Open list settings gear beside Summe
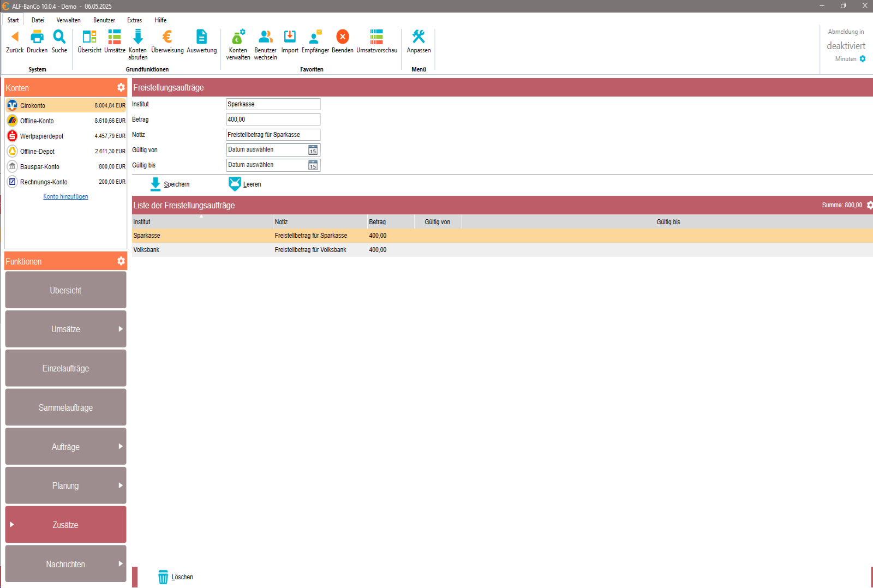The width and height of the screenshot is (873, 588). tap(869, 205)
